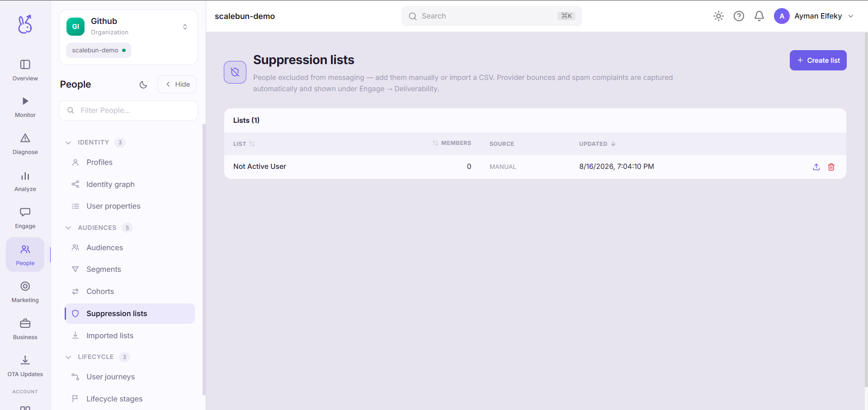Open the Business section
This screenshot has height=410, width=868.
click(x=25, y=330)
